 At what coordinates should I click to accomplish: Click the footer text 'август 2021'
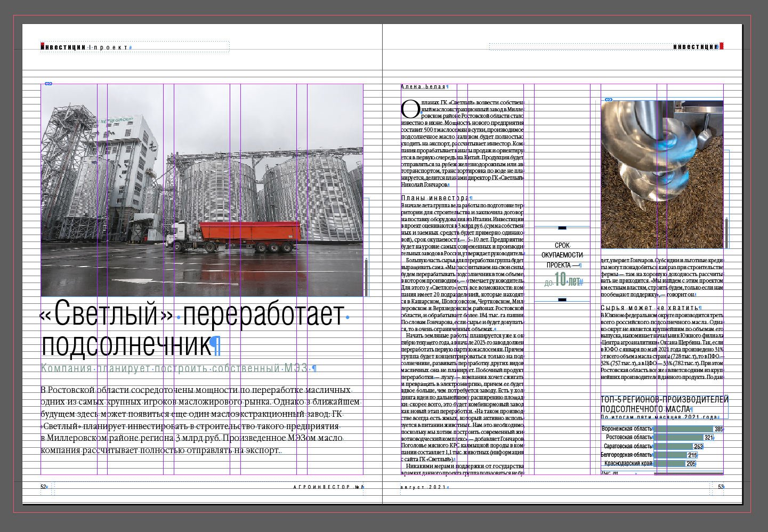(x=423, y=487)
